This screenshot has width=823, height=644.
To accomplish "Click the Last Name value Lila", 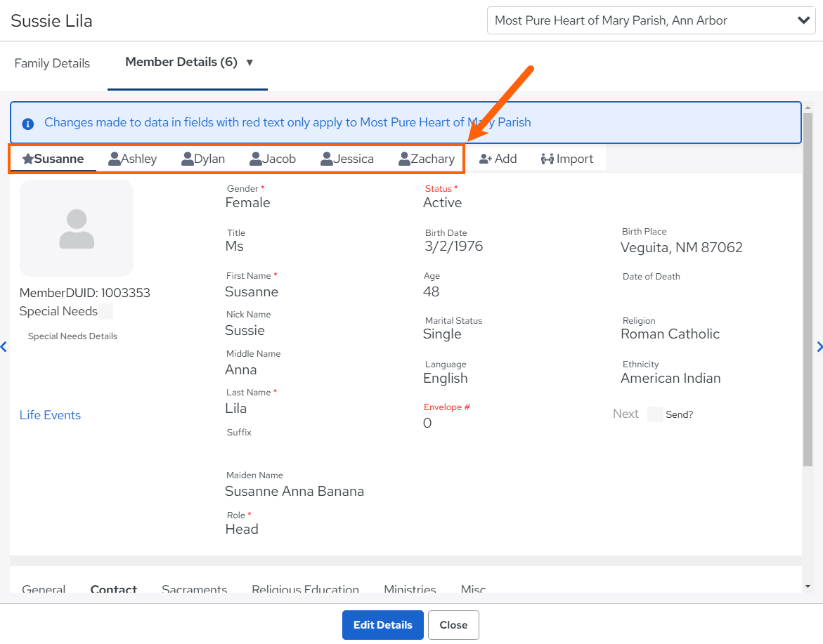I will tap(235, 409).
